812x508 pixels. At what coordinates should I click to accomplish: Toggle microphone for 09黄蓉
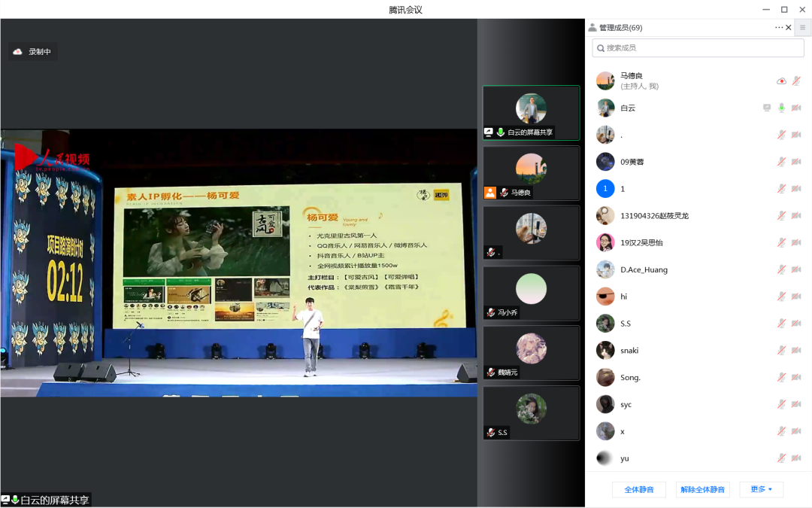point(781,162)
